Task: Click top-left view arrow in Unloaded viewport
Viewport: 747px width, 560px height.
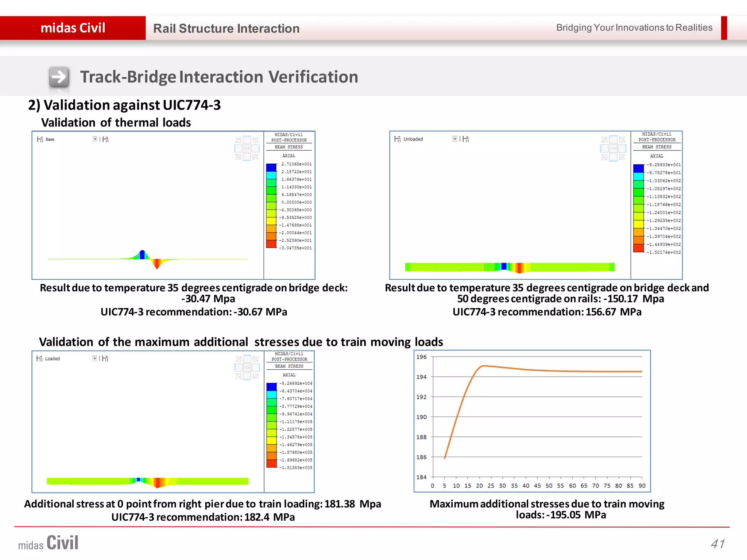Action: [x=604, y=139]
